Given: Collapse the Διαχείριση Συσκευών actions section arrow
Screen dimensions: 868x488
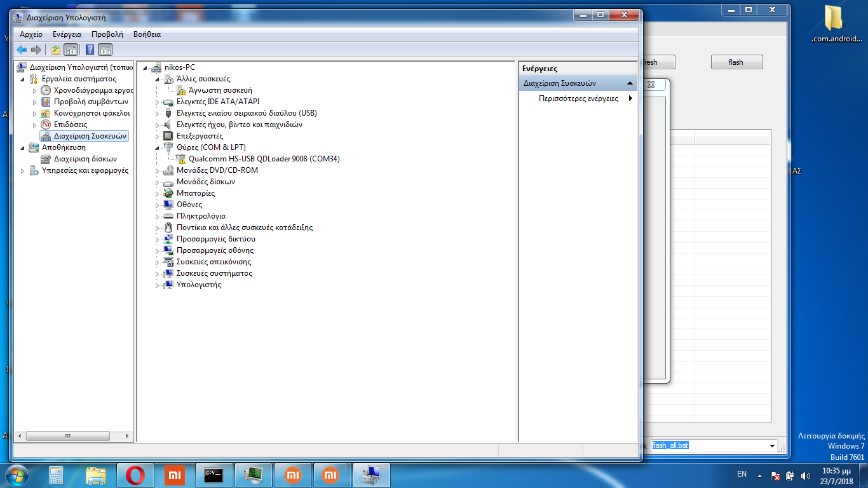Looking at the screenshot, I should (x=630, y=83).
